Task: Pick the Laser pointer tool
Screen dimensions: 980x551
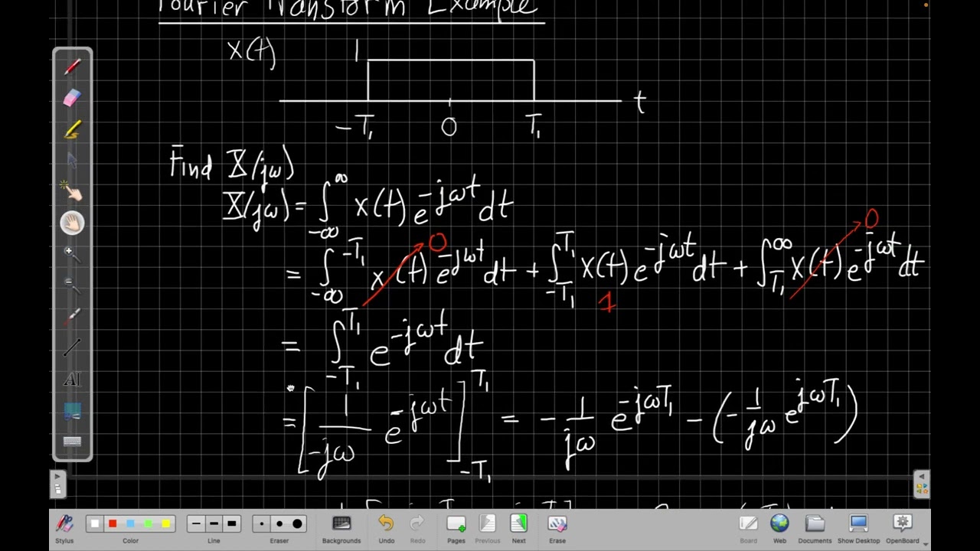Action: click(x=72, y=317)
